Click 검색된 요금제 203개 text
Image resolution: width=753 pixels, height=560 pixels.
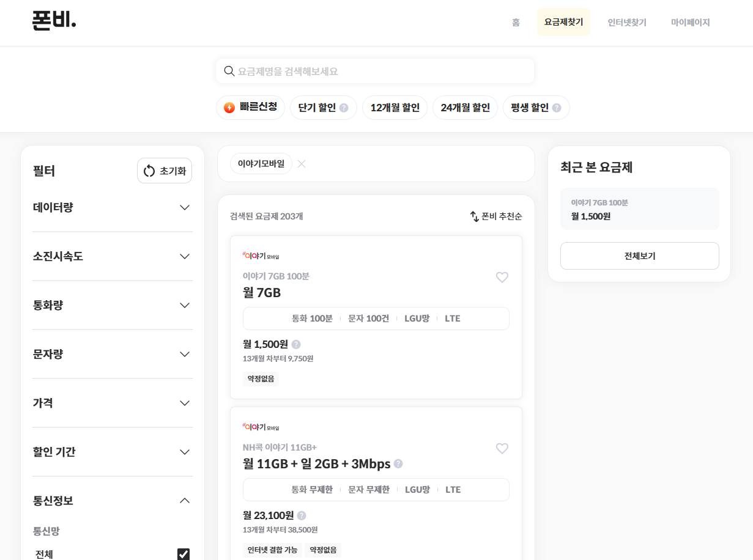click(x=266, y=216)
